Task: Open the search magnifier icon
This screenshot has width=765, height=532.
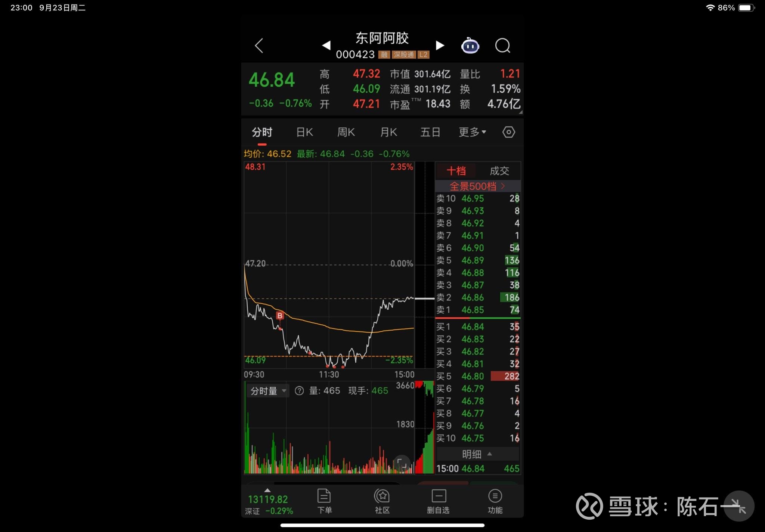Action: point(502,46)
